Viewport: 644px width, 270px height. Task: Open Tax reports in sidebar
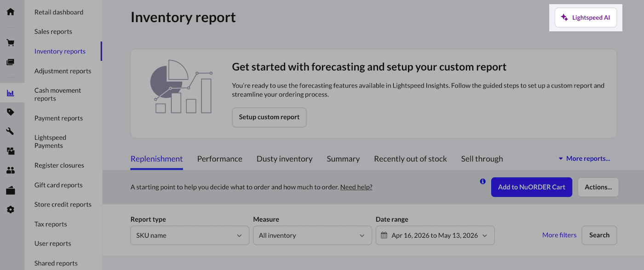51,224
